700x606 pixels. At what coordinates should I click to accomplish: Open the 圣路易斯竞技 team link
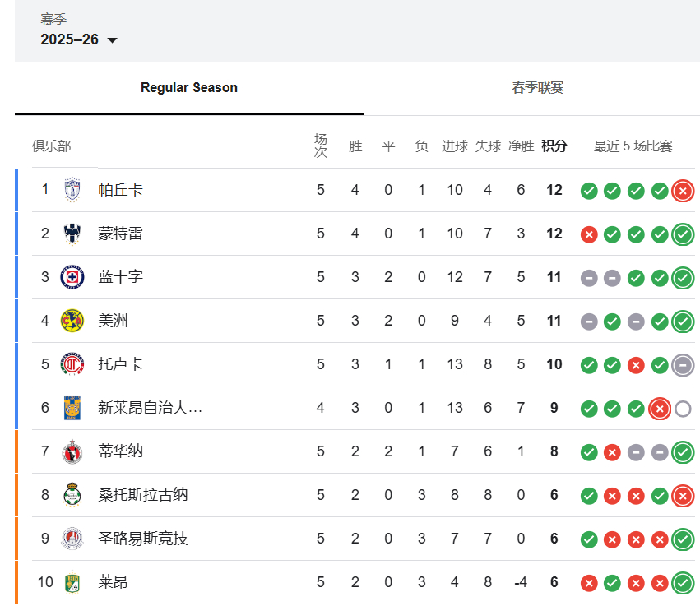(143, 539)
